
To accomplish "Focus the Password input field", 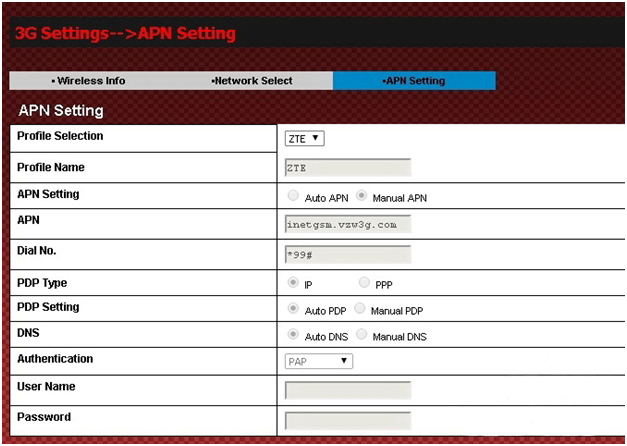I will click(x=347, y=421).
